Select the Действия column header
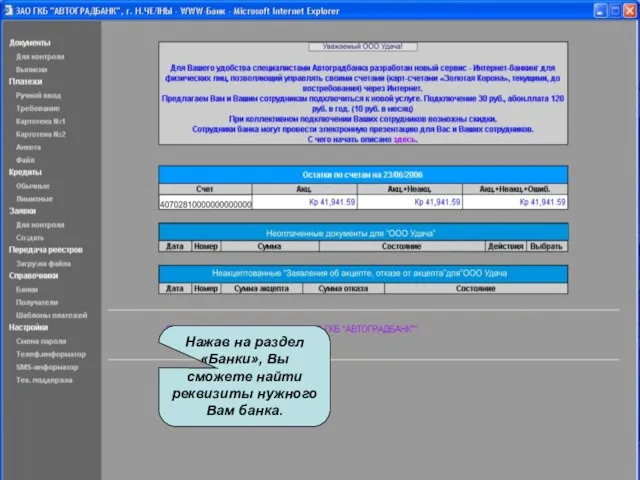This screenshot has width=640, height=480. [x=505, y=247]
